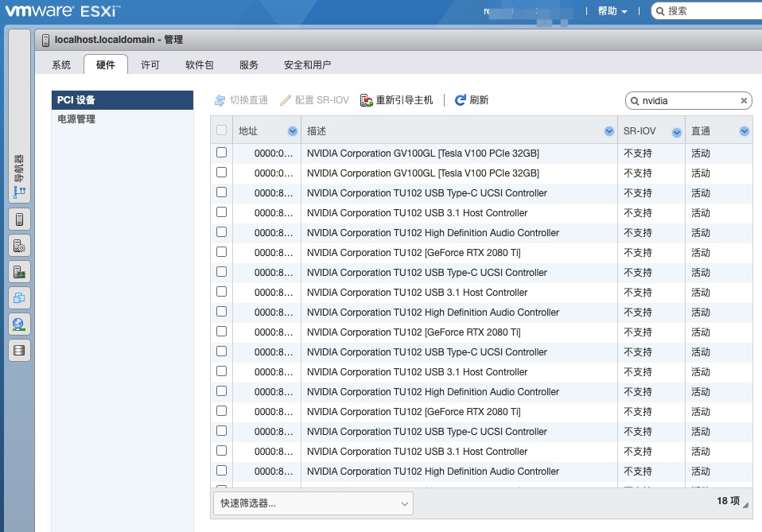The width and height of the screenshot is (762, 532).
Task: Open the 描述 column dropdown arrow
Action: pyautogui.click(x=609, y=130)
